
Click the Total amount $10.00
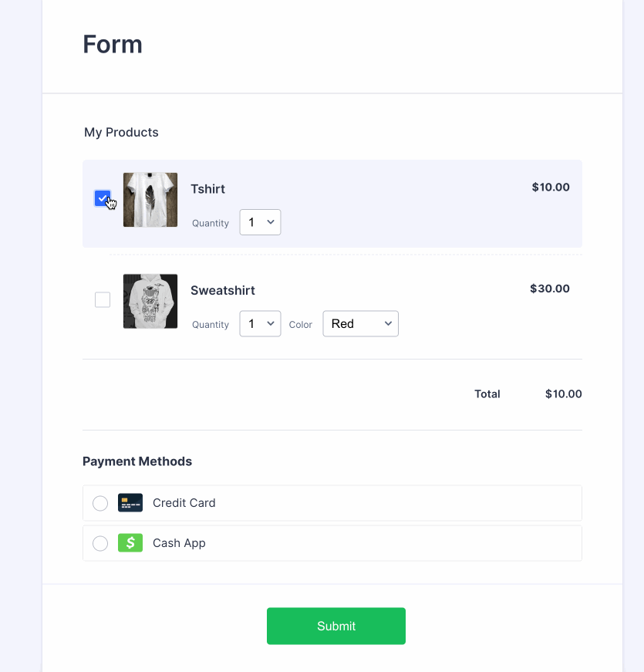click(563, 394)
